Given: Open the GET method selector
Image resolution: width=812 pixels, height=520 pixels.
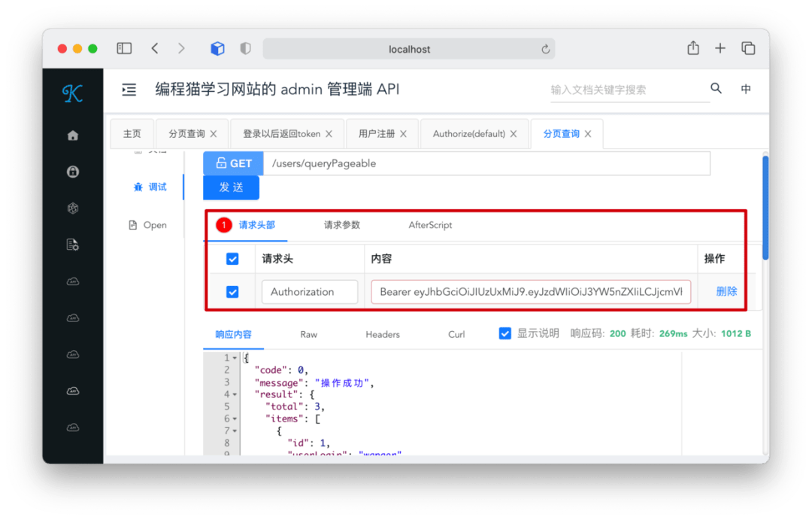Looking at the screenshot, I should pos(232,163).
